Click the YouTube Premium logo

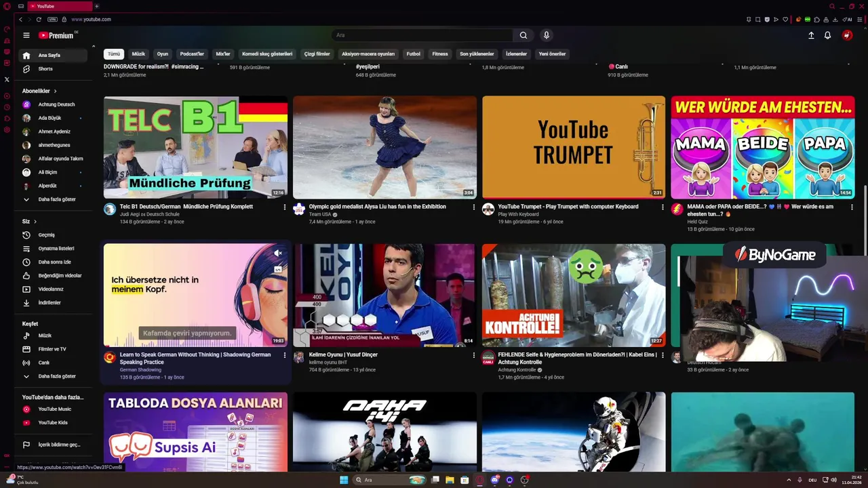point(57,35)
